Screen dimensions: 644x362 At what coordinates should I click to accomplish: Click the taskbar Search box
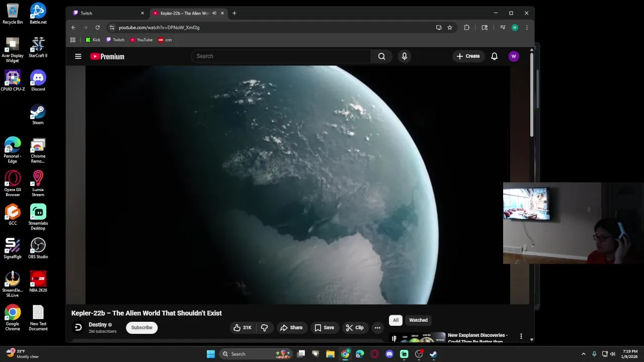point(256,354)
